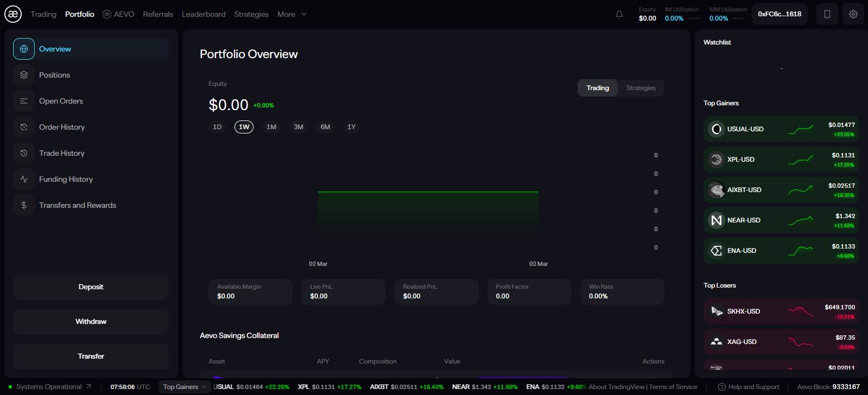Viewport: 868px width, 395px height.
Task: Select the 1M time range
Action: point(271,127)
